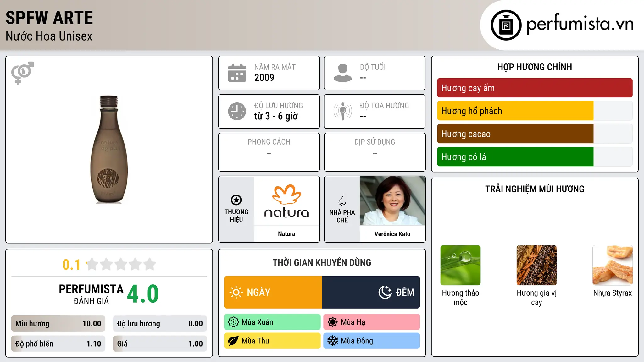Image resolution: width=644 pixels, height=362 pixels.
Task: Click the red Hương cay ấm accord bar
Action: (535, 88)
